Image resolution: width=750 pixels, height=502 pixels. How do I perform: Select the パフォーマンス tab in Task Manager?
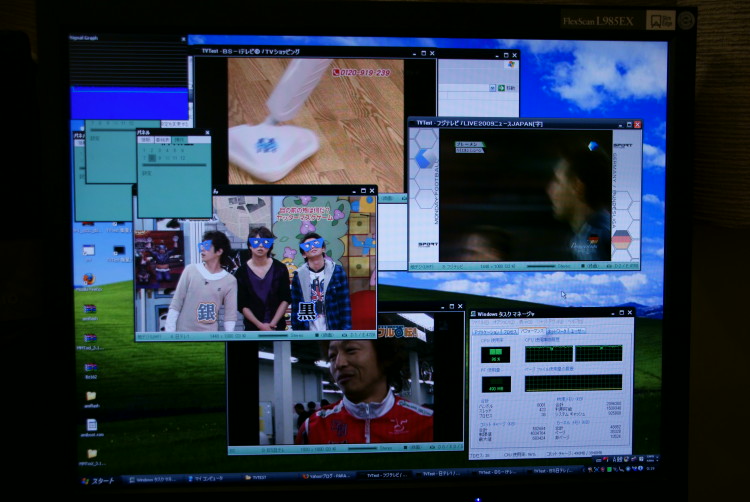pyautogui.click(x=532, y=331)
